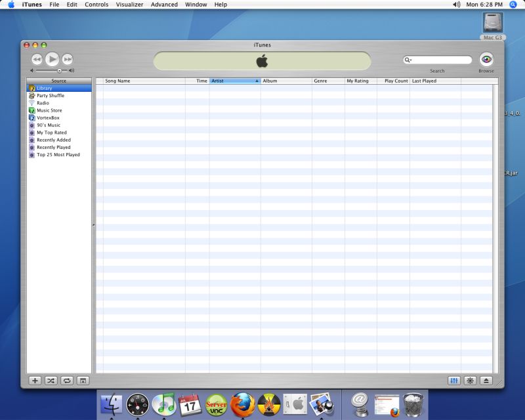Open the equalizer window
Screen dimensions: 525x420
tap(454, 381)
